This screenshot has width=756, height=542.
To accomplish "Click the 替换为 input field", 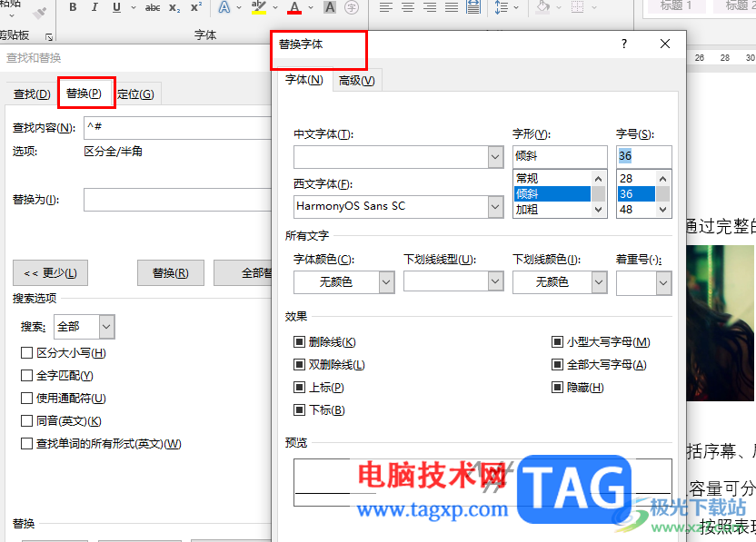I will pos(177,200).
